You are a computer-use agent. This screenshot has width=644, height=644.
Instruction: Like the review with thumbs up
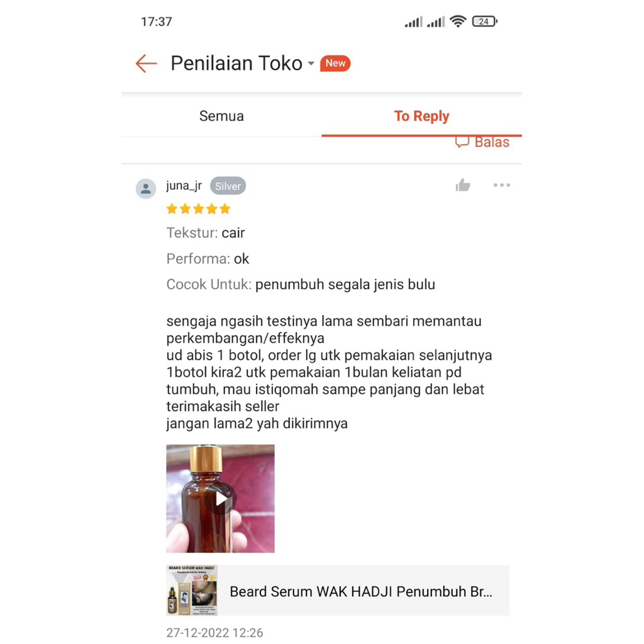pos(463,186)
